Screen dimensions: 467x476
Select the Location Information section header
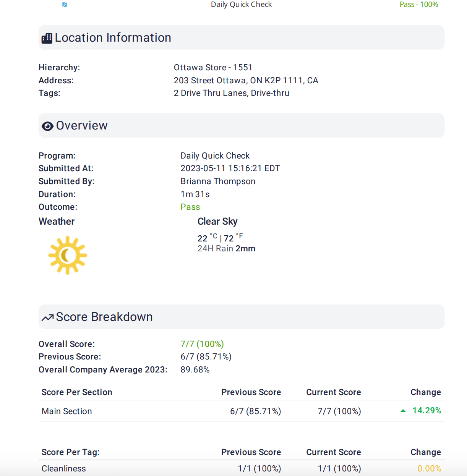point(241,37)
